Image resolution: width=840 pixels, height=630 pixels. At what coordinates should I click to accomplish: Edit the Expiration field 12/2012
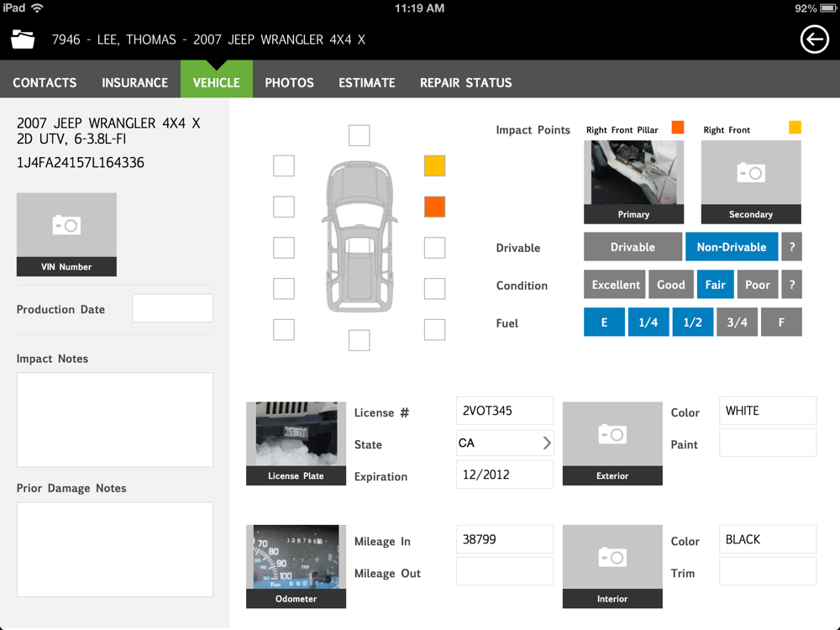pos(504,475)
